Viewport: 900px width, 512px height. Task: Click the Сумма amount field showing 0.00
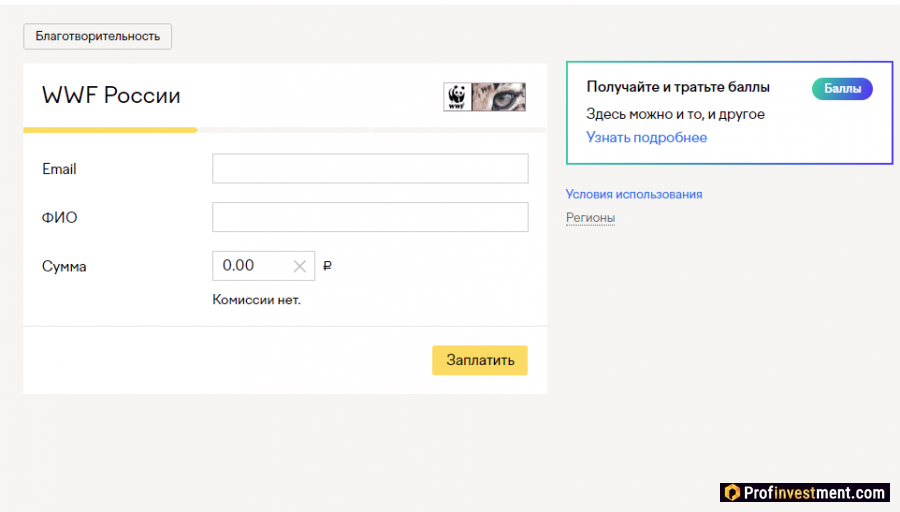pos(263,266)
